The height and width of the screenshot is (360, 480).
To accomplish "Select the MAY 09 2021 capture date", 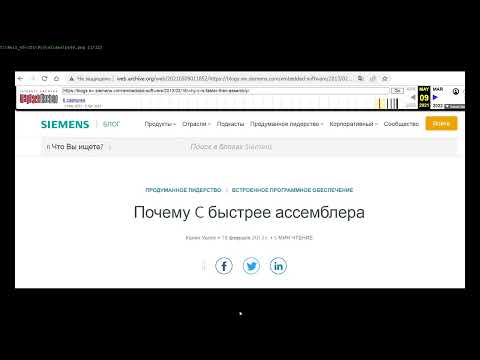I will [424, 97].
